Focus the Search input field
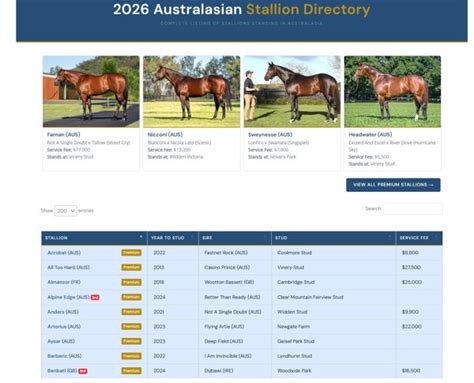 [413, 209]
